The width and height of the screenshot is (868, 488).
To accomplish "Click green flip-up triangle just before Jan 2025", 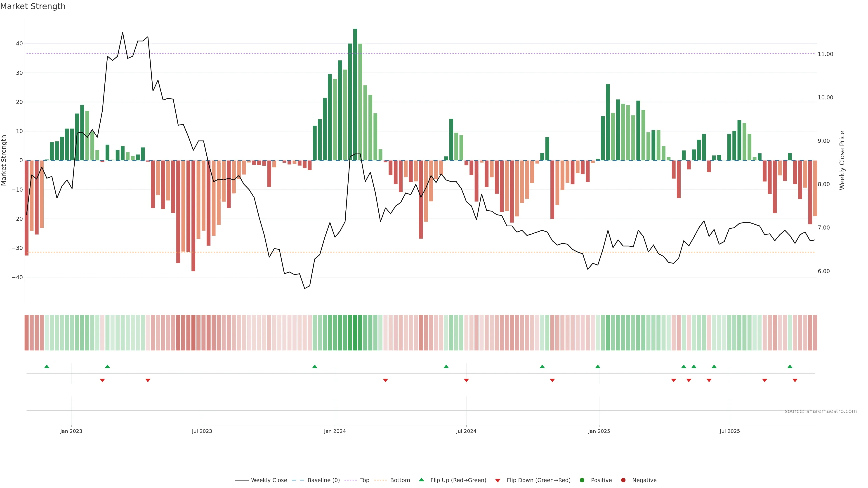I will pos(598,366).
